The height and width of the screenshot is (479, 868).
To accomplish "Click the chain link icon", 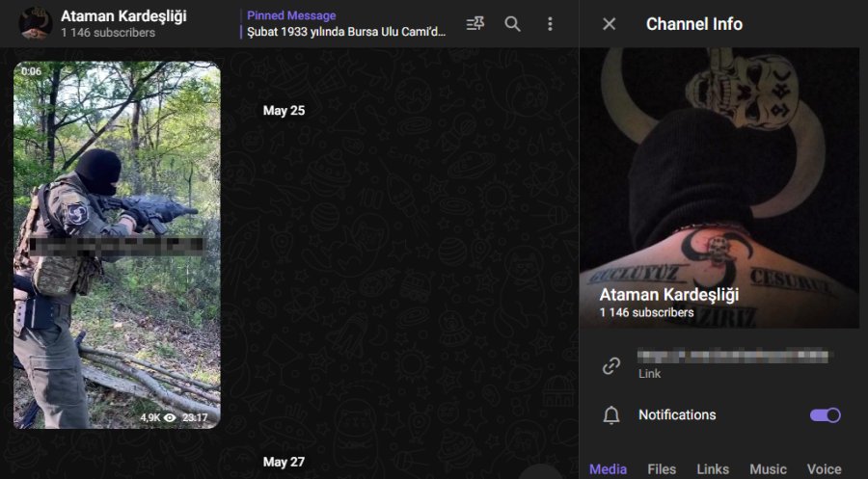I will click(x=611, y=365).
